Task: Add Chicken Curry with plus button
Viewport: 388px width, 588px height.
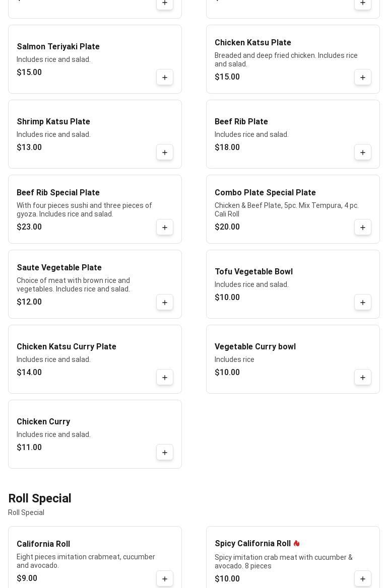Action: 165,453
